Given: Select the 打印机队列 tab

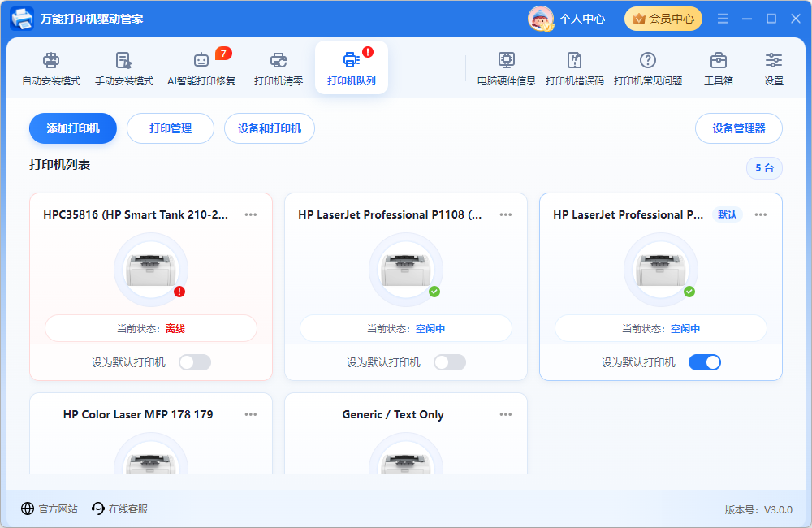Looking at the screenshot, I should pyautogui.click(x=352, y=68).
